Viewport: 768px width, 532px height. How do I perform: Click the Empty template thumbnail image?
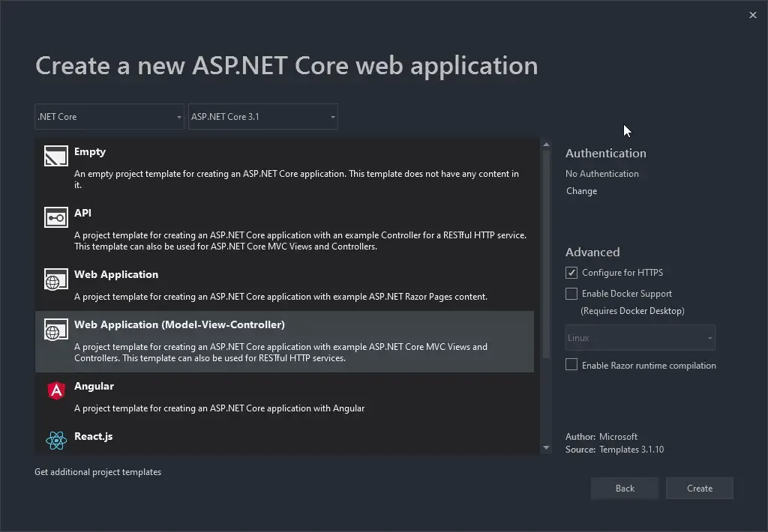(55, 155)
